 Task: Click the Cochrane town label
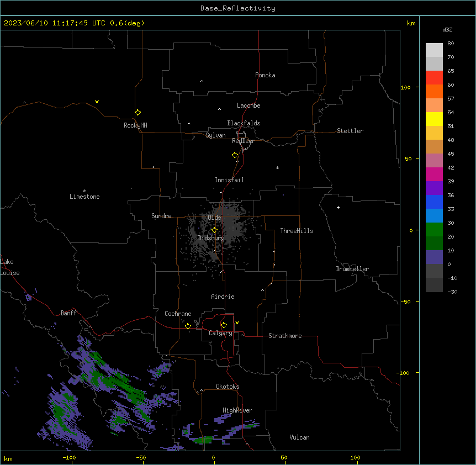tap(178, 314)
